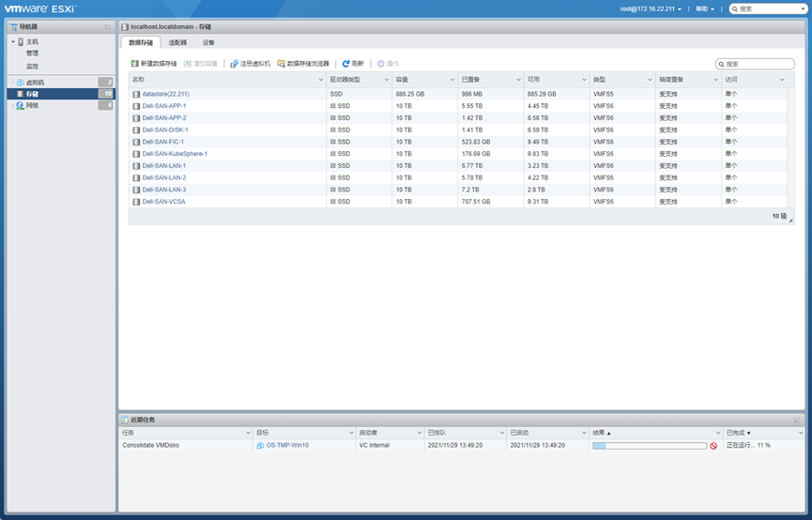Switch to the Devices (设备) tab
This screenshot has width=812, height=520.
pyautogui.click(x=208, y=42)
